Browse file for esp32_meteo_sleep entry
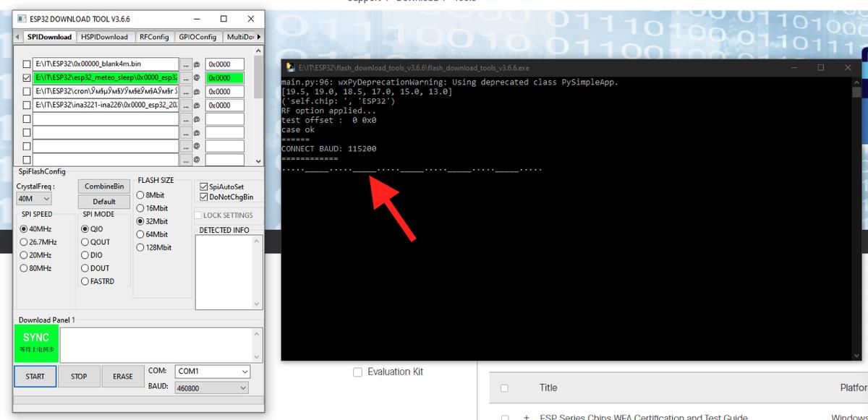This screenshot has height=420, width=868. [187, 77]
